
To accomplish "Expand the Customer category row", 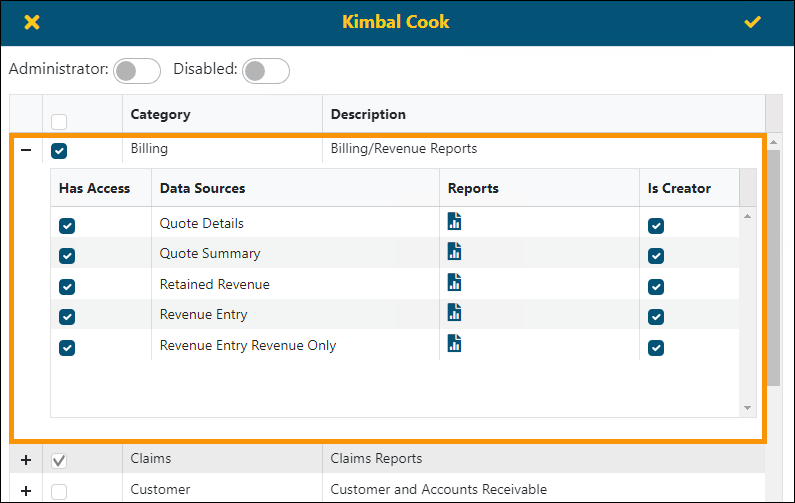I will (26, 490).
